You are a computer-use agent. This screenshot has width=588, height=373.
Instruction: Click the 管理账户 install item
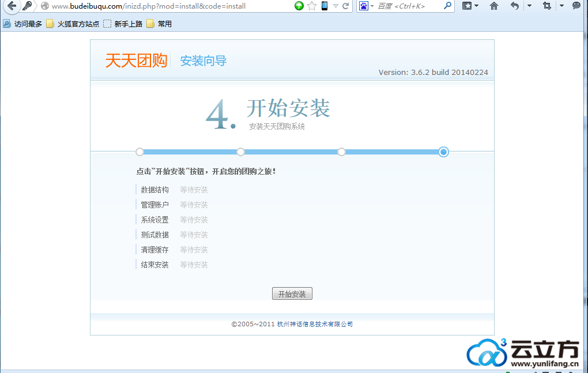click(155, 205)
